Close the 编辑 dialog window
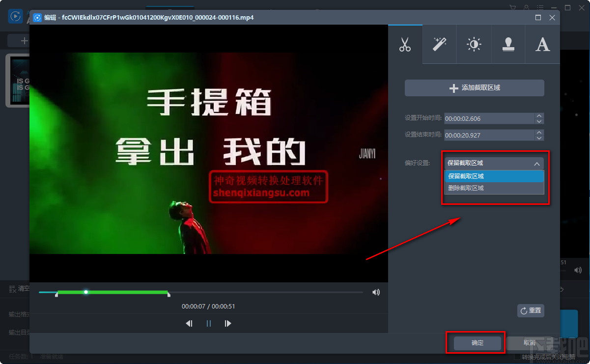 coord(552,17)
